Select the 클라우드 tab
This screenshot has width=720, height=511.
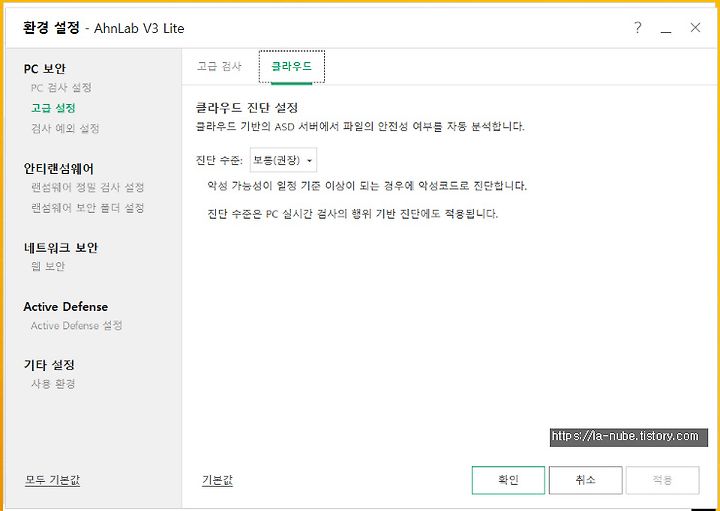tap(292, 67)
